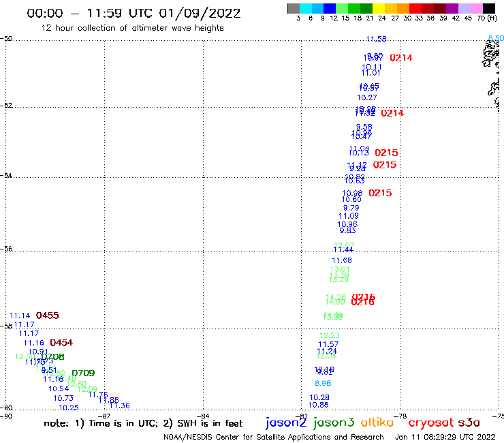Click the 'Jan 11 08:29:29 UTC 2022' timestamp
The height and width of the screenshot is (443, 504).
[445, 437]
